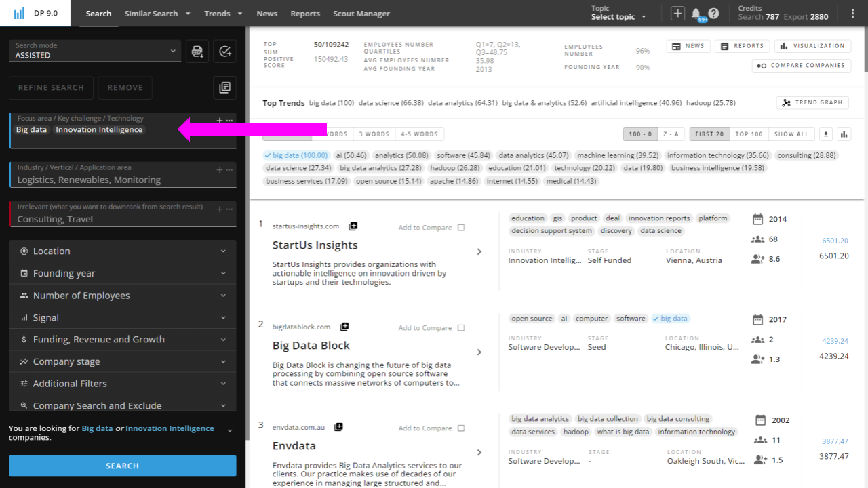
Task: Open the notifications bell
Action: click(696, 14)
